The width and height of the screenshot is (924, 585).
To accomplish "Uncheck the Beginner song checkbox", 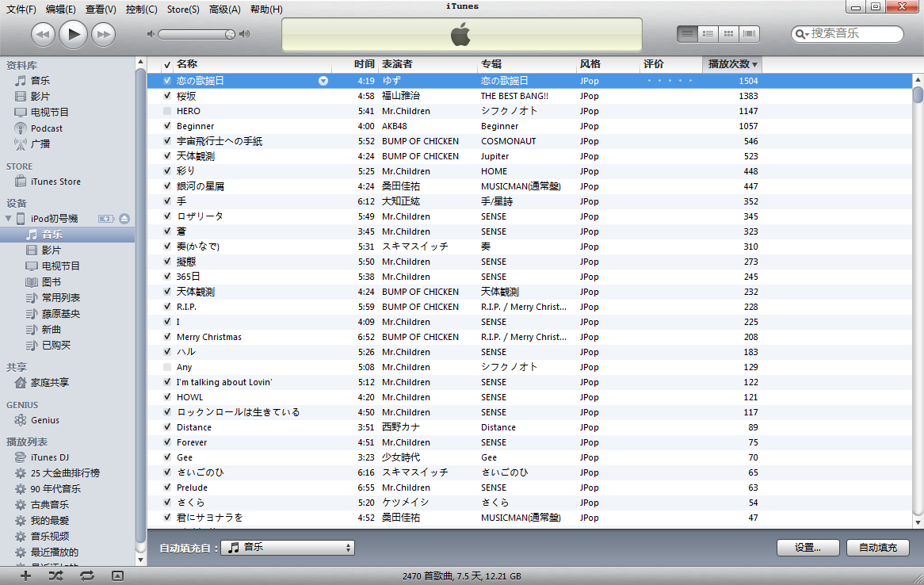I will click(167, 125).
